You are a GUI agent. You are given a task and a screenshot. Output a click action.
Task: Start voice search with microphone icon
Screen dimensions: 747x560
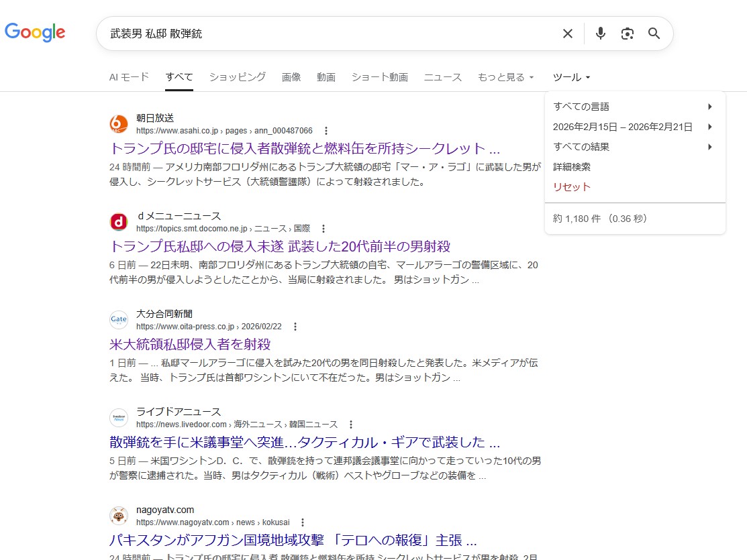(601, 34)
